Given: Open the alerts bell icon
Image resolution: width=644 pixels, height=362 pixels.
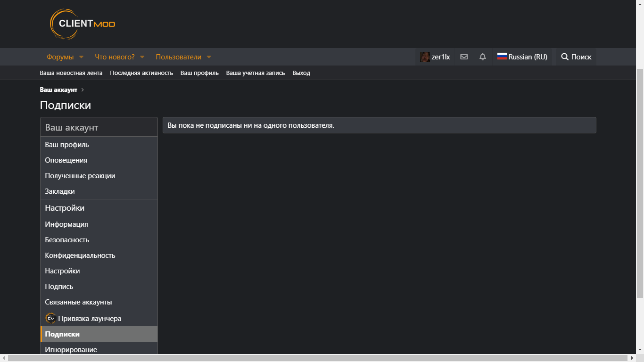Looking at the screenshot, I should tap(482, 57).
